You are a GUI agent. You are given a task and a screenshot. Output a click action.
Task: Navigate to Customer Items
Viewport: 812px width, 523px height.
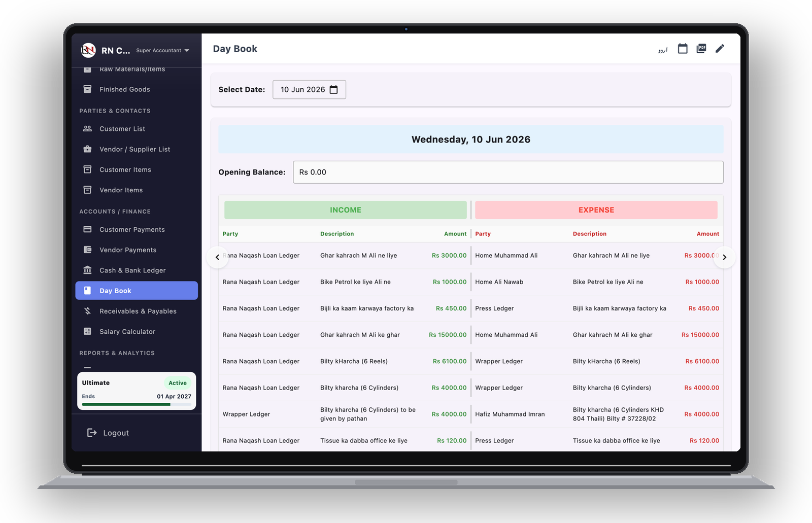[137, 169]
